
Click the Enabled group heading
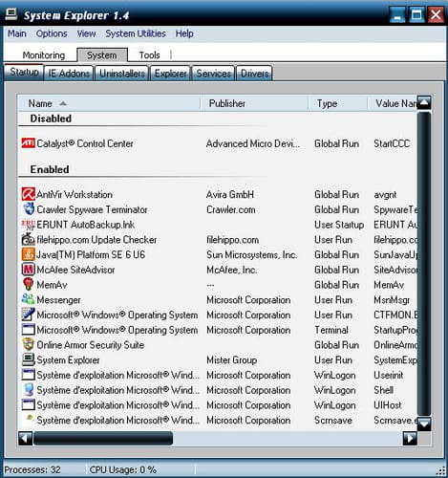pos(50,169)
